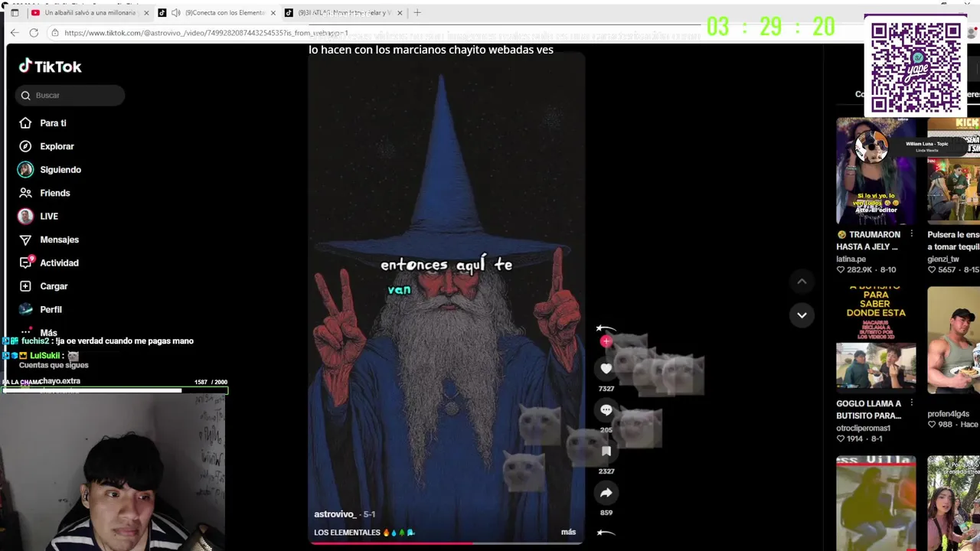Click the profen4lg4s account name
The height and width of the screenshot is (551, 980).
[x=948, y=414]
